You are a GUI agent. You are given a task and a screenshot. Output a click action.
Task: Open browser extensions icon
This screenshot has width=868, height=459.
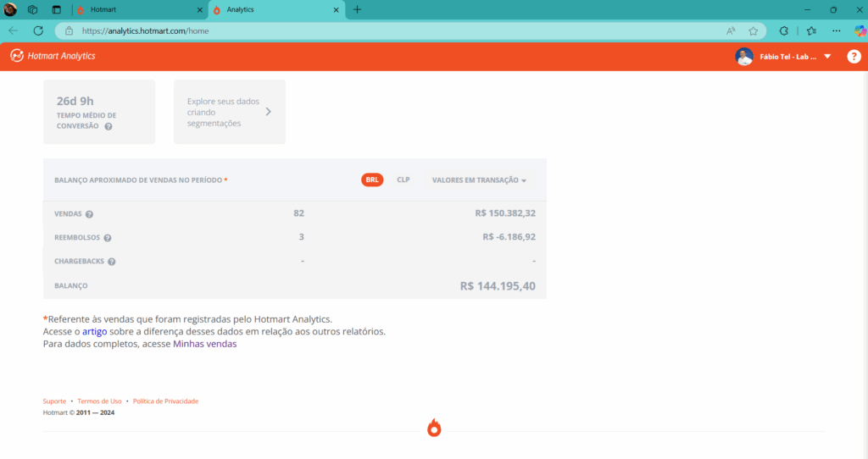coord(783,31)
